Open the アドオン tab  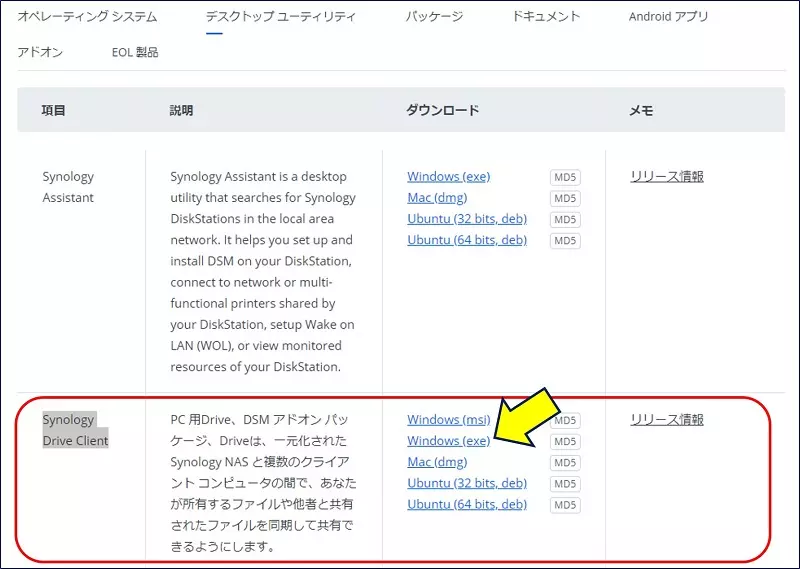tap(40, 52)
